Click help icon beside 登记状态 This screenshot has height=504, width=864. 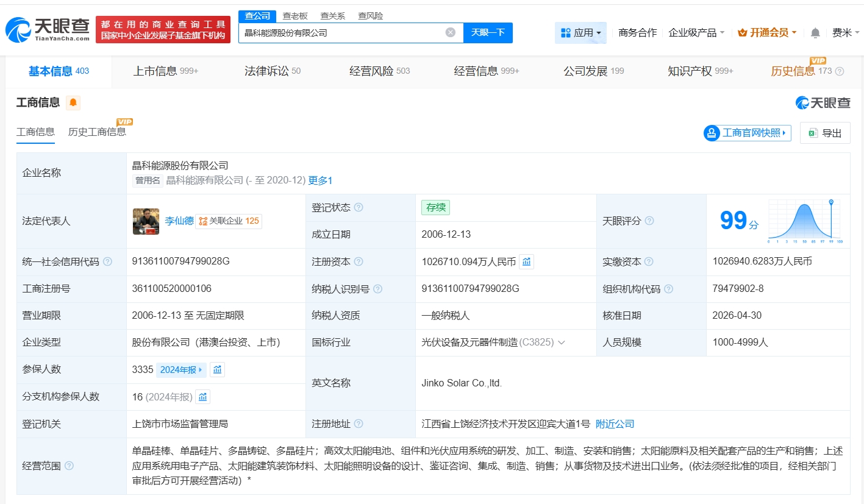(359, 207)
